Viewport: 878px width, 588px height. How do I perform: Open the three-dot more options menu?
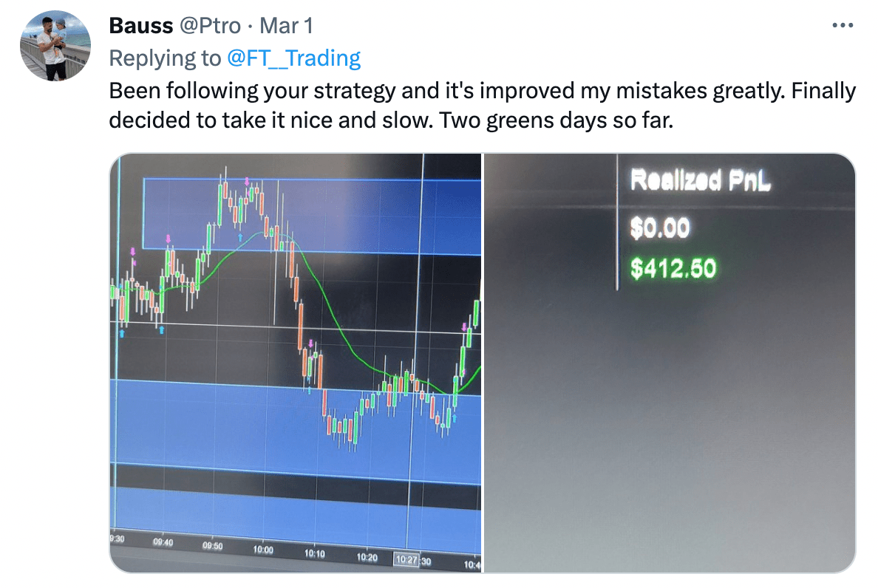pyautogui.click(x=843, y=26)
